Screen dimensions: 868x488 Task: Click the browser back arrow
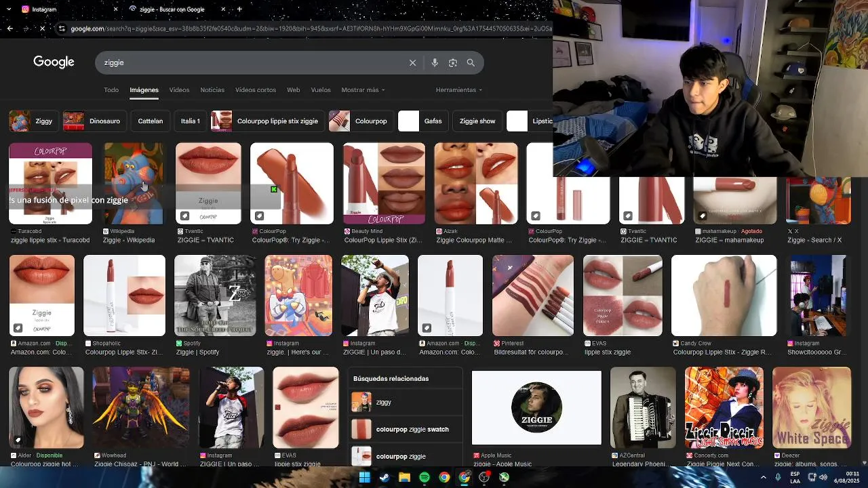click(x=9, y=28)
